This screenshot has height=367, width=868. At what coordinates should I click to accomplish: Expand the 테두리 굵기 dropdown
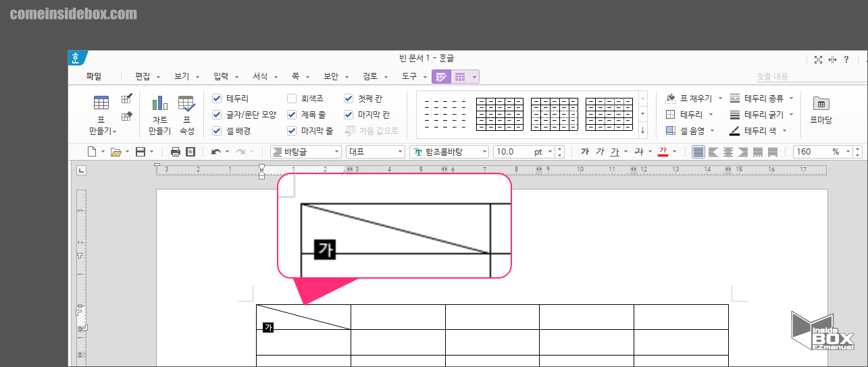792,115
